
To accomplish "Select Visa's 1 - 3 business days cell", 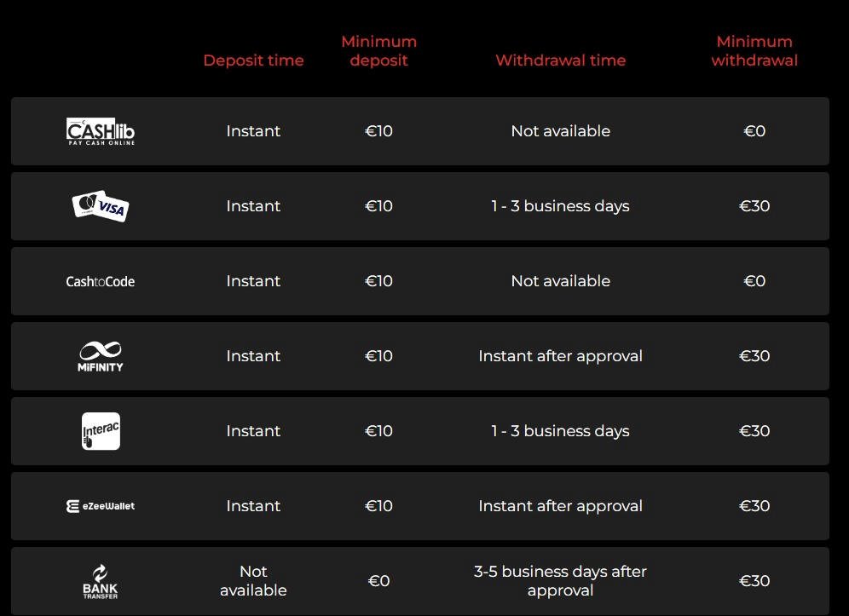I will click(560, 206).
